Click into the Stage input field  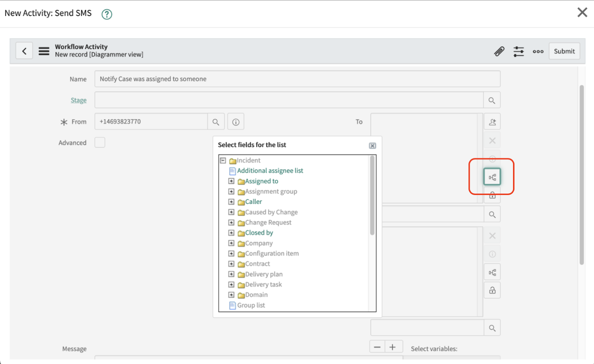click(289, 100)
